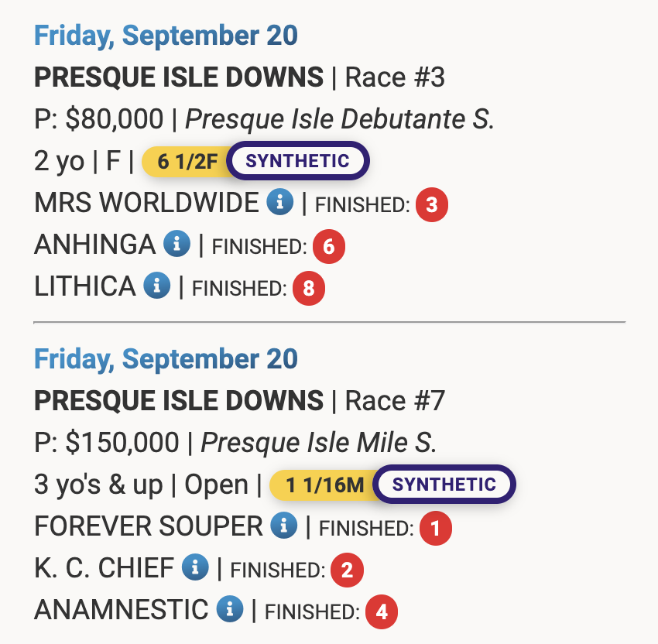Open the Presque Isle Mile S. race name

pyautogui.click(x=319, y=442)
